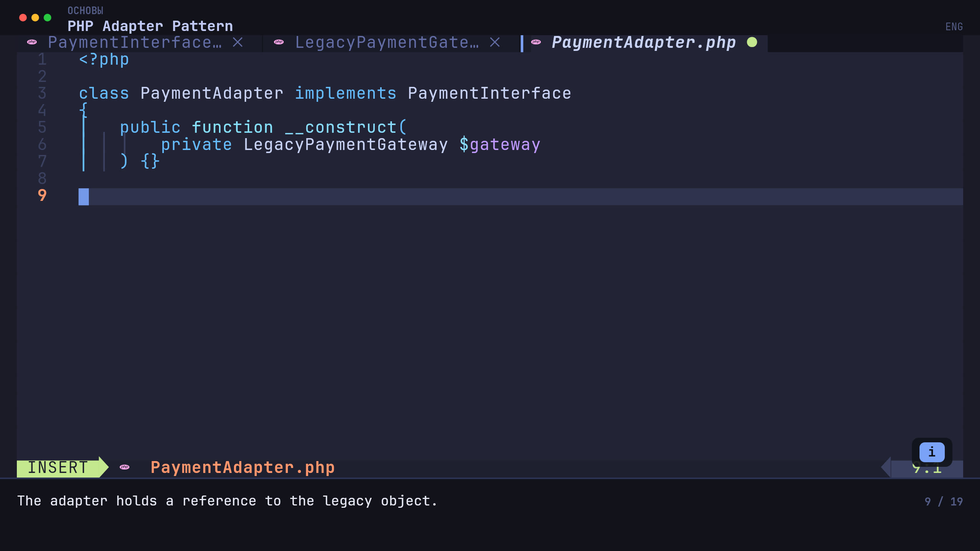Viewport: 980px width, 551px height.
Task: Open the blue info icon bottom right
Action: pos(932,452)
